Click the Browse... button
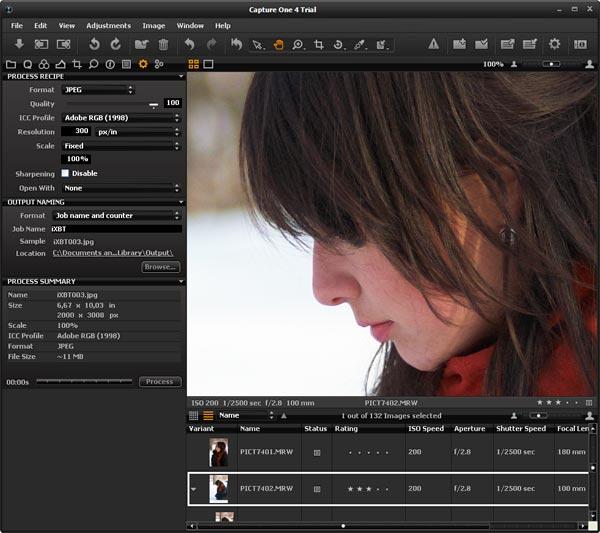This screenshot has width=600, height=533. pos(161,267)
